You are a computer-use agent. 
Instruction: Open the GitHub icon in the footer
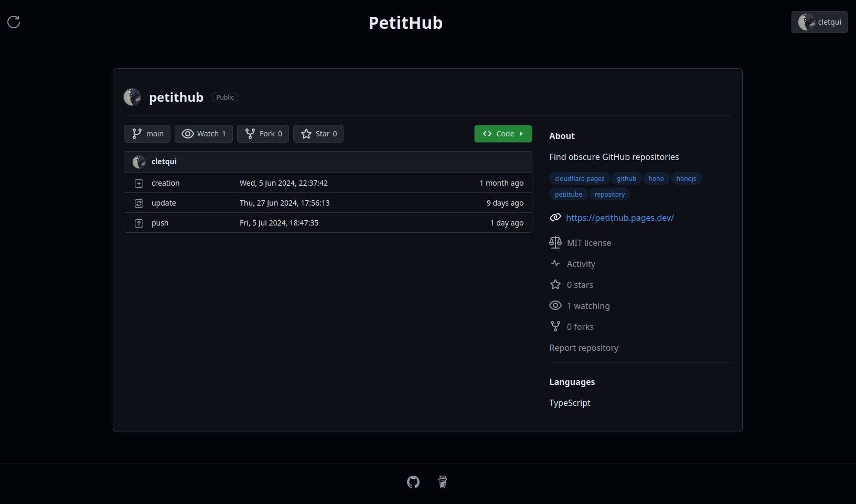point(413,482)
